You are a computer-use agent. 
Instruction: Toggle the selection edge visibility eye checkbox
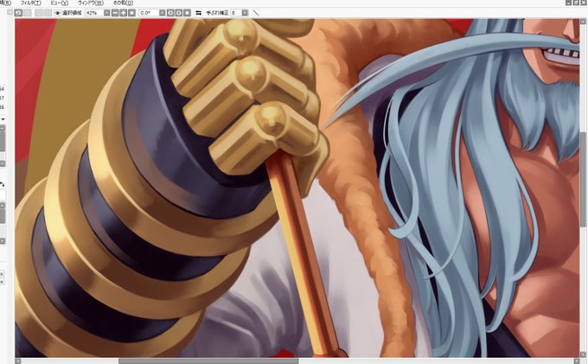[57, 13]
